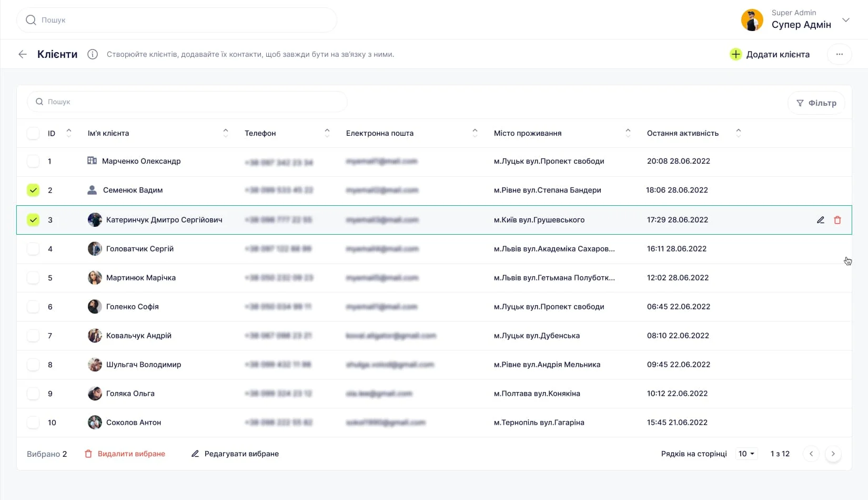868x500 pixels.
Task: Expand the Супер Адмін user menu chevron
Action: tap(846, 20)
